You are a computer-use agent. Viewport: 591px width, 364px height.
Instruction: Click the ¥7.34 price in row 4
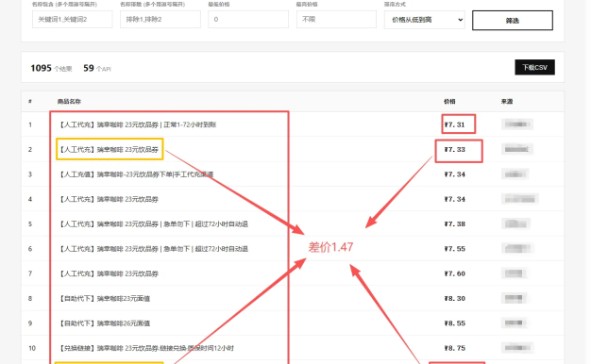pos(454,199)
